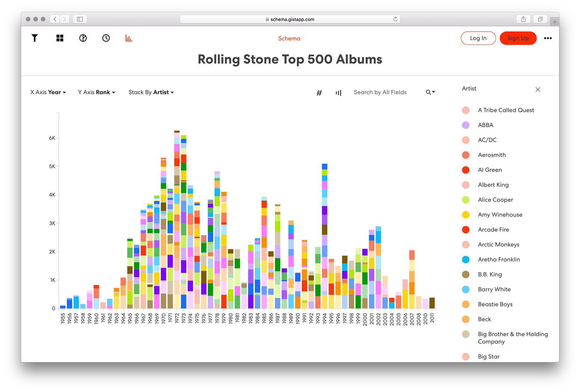Go back with browser back arrow
Screen dimensions: 580x392
(x=55, y=19)
